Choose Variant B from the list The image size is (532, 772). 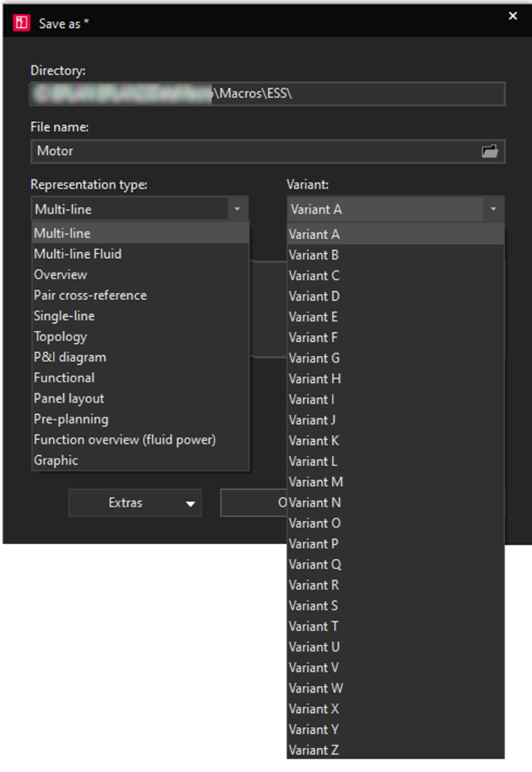pyautogui.click(x=314, y=255)
